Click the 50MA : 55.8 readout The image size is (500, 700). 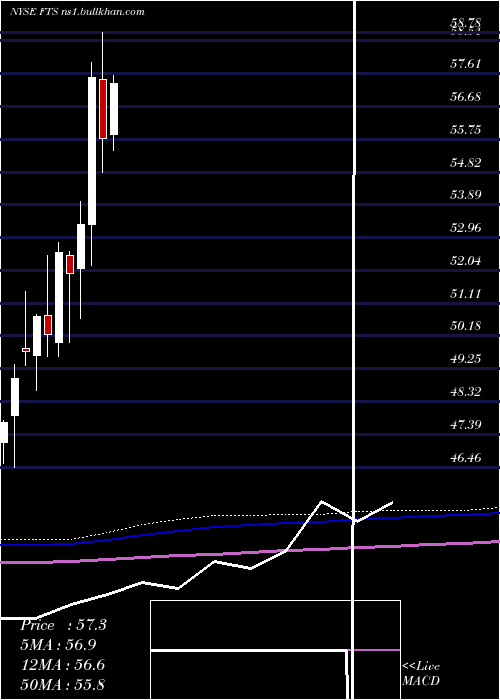click(x=63, y=684)
